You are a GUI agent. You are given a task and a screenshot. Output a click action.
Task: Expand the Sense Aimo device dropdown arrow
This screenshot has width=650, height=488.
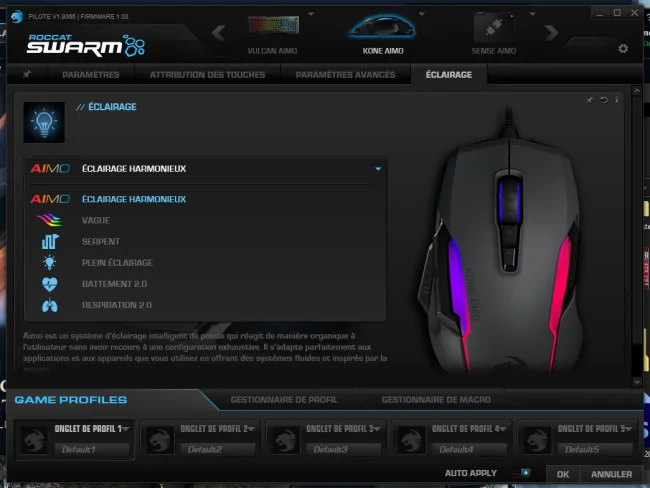pos(532,14)
